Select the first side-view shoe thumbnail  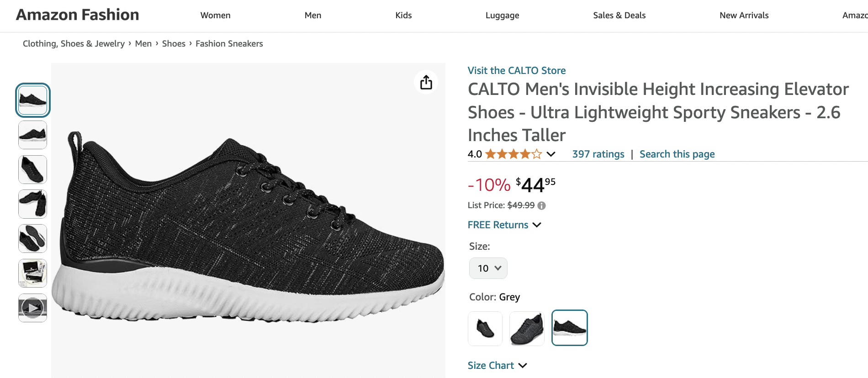[32, 100]
